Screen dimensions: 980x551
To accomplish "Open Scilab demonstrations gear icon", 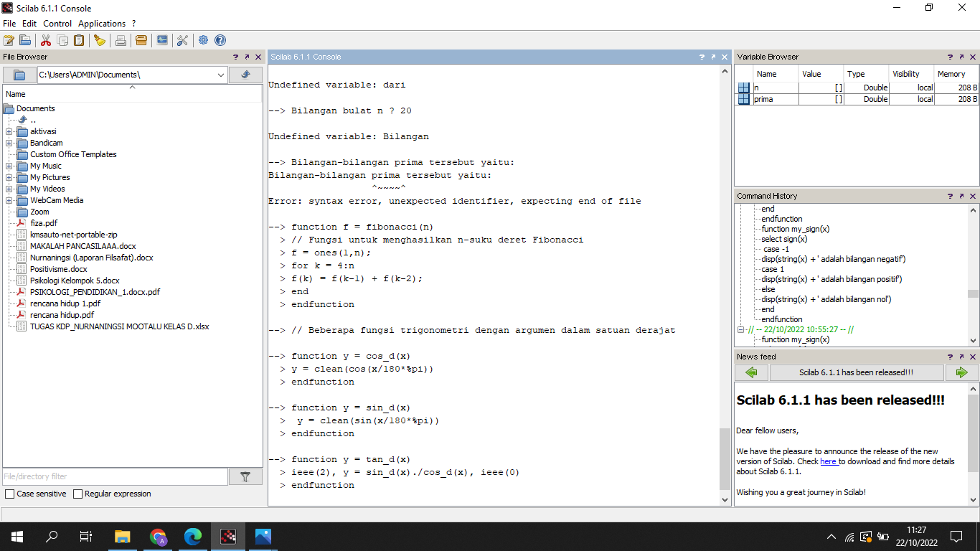I will point(204,40).
